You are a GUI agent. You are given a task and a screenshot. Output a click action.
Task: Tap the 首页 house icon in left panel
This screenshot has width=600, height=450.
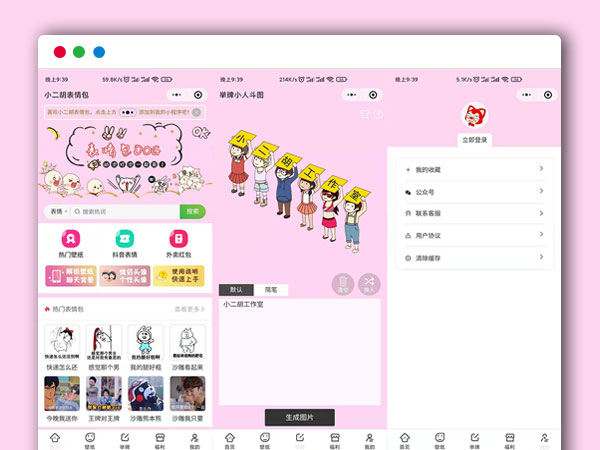coord(55,437)
